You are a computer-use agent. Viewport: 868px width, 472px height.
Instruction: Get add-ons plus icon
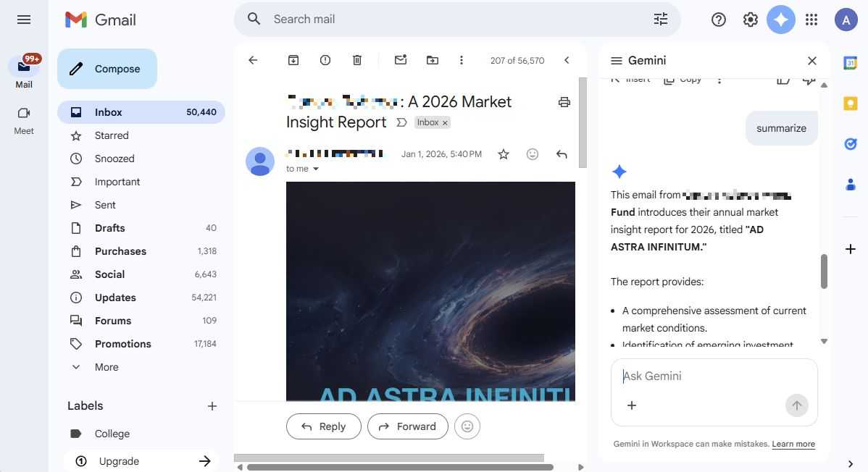851,249
